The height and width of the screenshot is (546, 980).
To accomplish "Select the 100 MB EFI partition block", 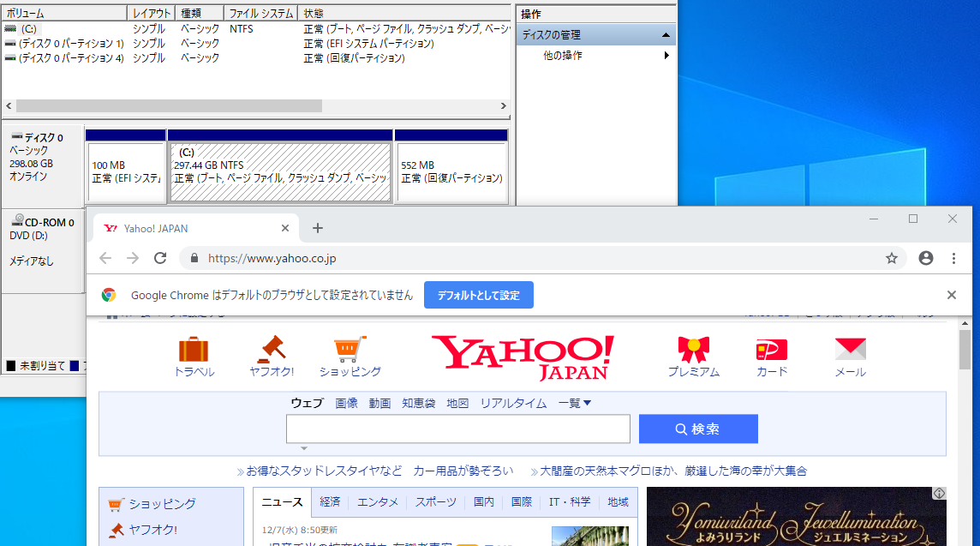I will click(x=126, y=166).
